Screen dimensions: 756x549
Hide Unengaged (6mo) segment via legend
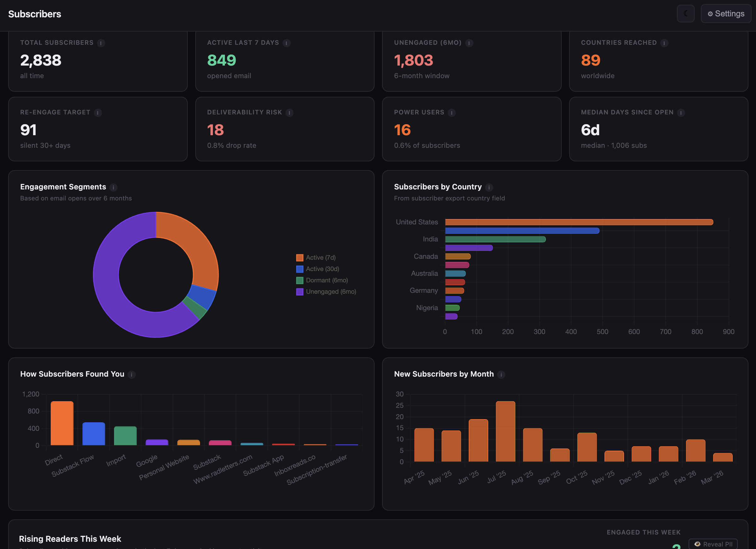point(331,292)
